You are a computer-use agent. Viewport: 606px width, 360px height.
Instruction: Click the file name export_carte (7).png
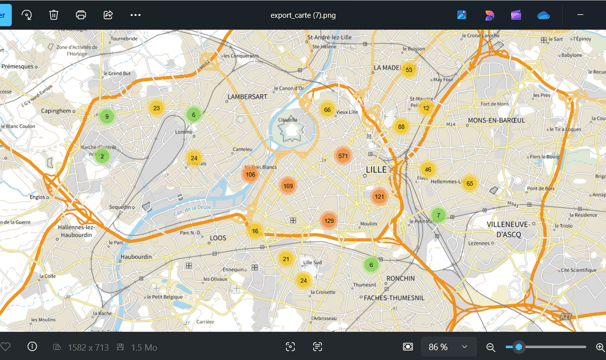(x=303, y=15)
